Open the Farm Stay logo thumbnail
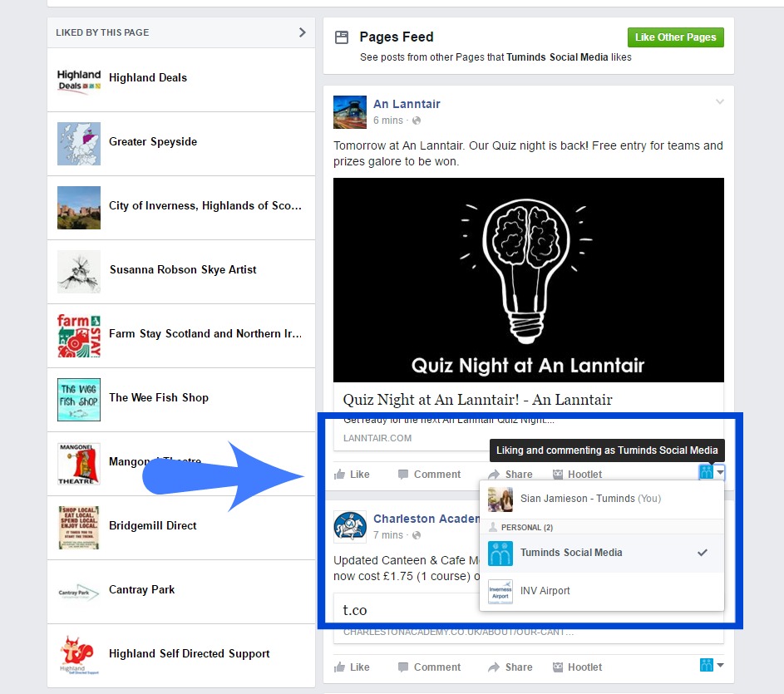The width and height of the screenshot is (784, 694). click(x=79, y=336)
